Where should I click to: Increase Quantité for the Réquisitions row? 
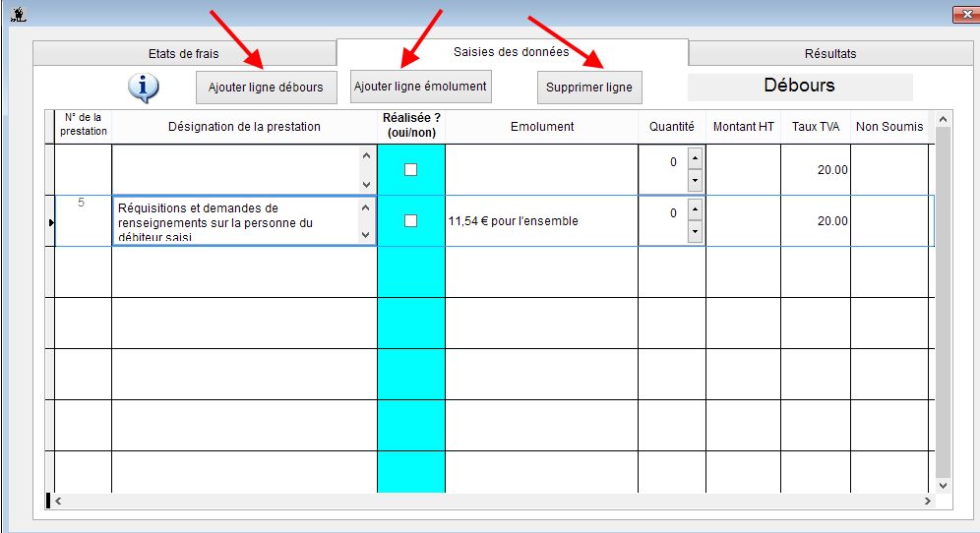click(695, 209)
